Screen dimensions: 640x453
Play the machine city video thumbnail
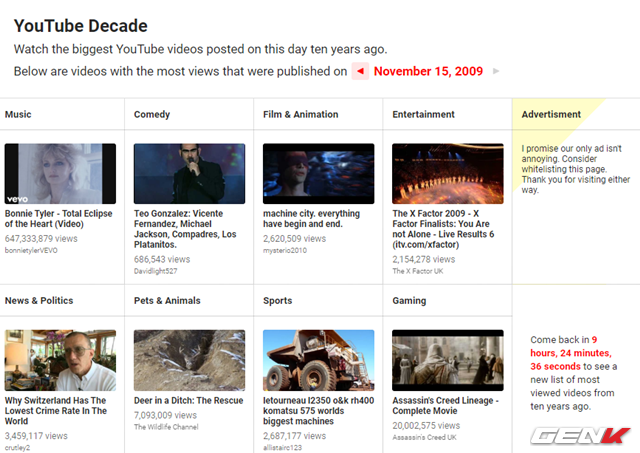[x=318, y=174]
